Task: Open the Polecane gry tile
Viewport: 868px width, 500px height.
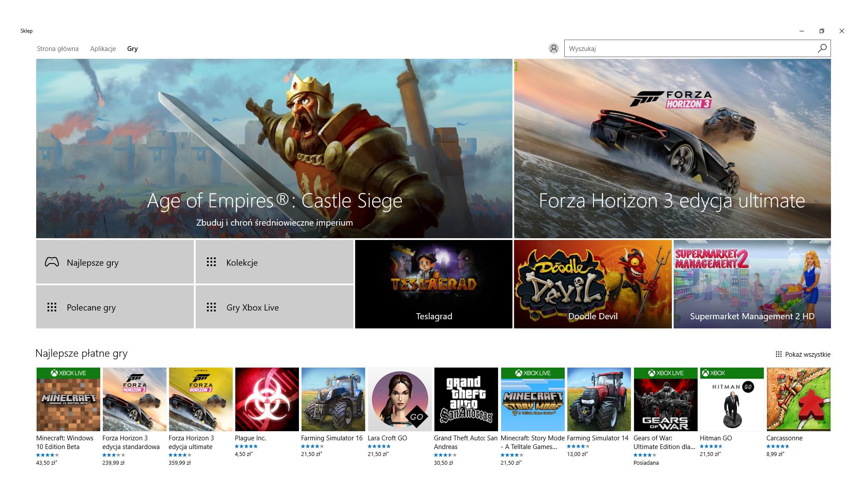Action: pos(115,307)
